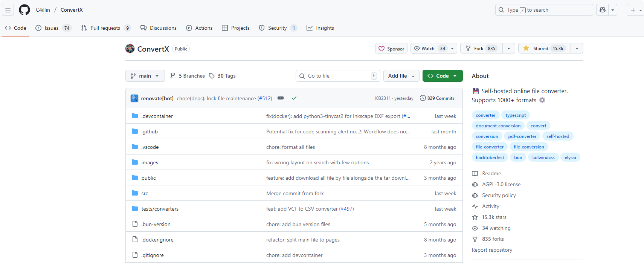This screenshot has height=263, width=644.
Task: Show the commit status check mark details
Action: click(294, 98)
